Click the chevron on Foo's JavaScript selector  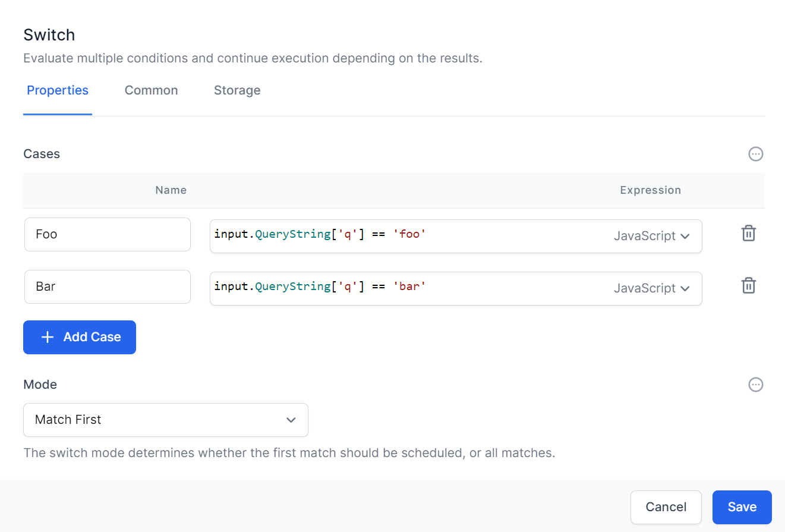click(x=686, y=236)
